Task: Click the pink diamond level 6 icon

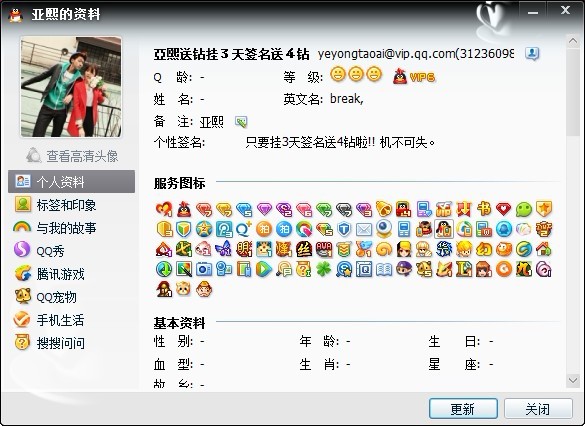Action: 304,209
